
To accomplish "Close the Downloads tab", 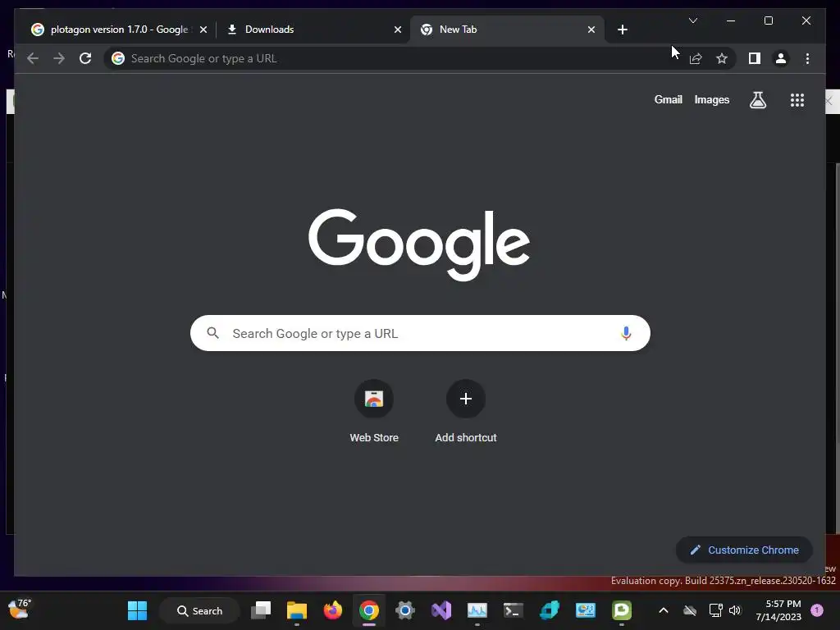I will coord(398,30).
